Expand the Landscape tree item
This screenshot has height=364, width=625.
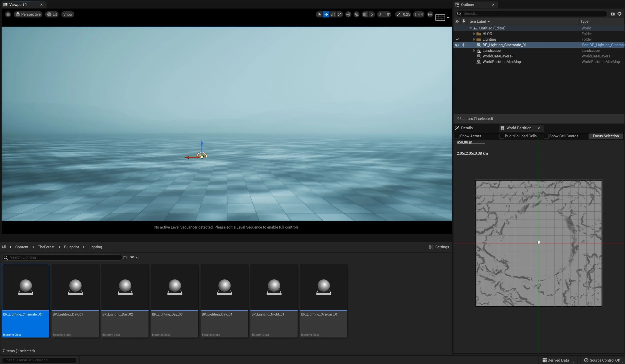(474, 51)
